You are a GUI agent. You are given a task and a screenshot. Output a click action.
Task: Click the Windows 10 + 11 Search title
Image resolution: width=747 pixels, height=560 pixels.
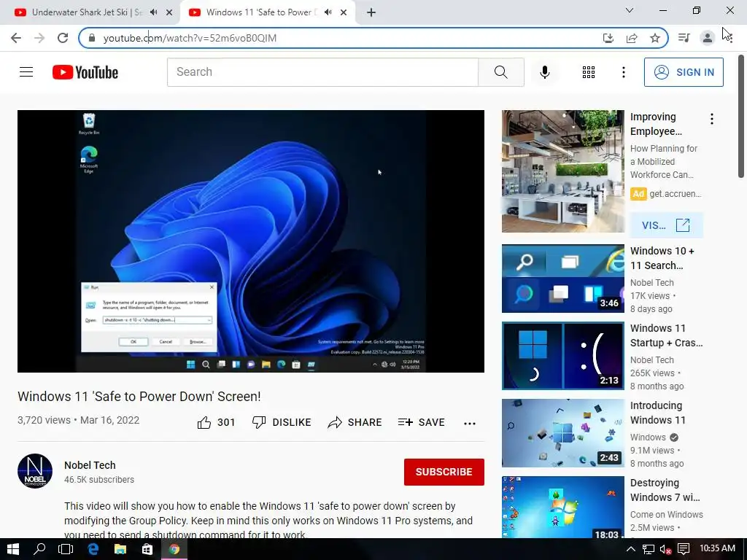[x=662, y=258]
